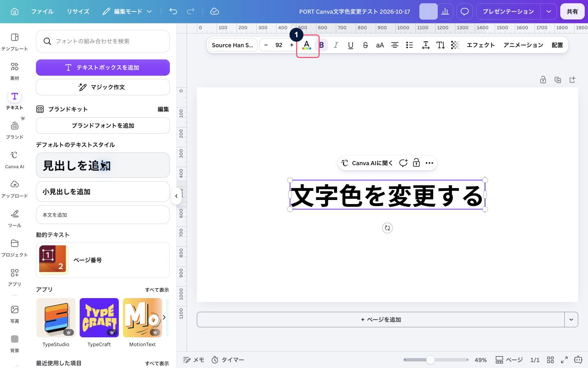Open the comments speech bubble

465,11
